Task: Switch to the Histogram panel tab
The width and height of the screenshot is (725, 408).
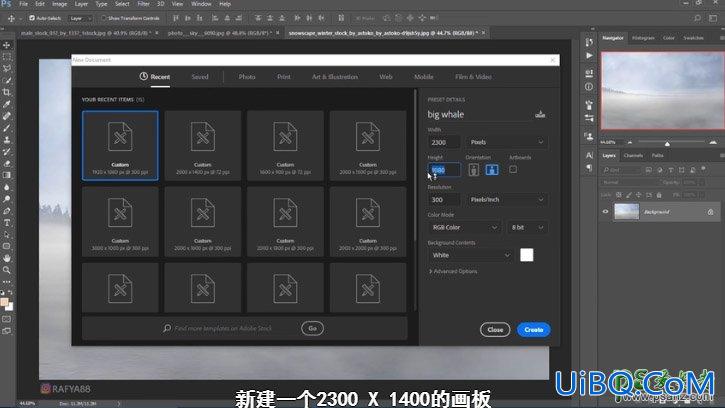Action: coord(643,38)
